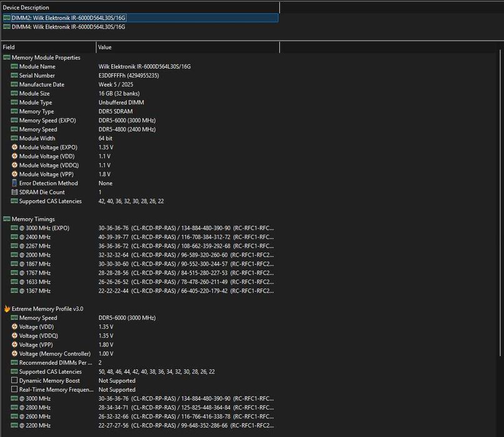The height and width of the screenshot is (437, 504).
Task: Click the Device Description column header
Action: pyautogui.click(x=140, y=7)
